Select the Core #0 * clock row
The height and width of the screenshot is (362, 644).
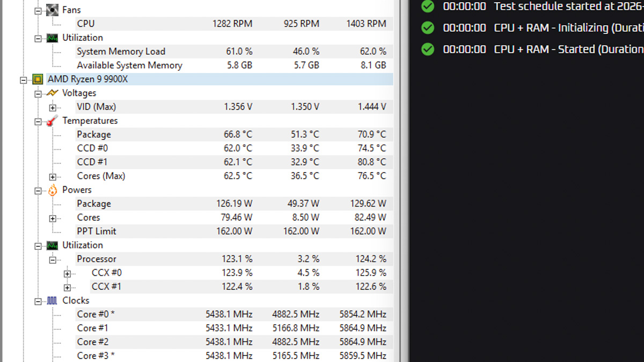point(234,314)
